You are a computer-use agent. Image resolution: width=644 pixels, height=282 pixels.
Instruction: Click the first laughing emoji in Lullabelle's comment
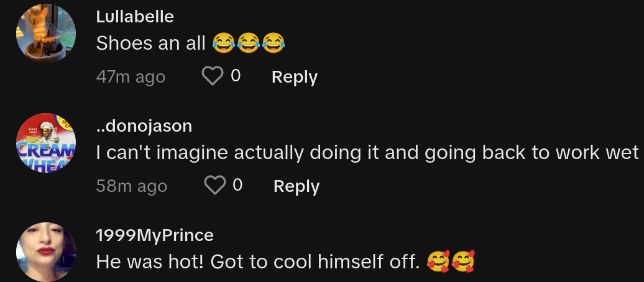coord(223,43)
